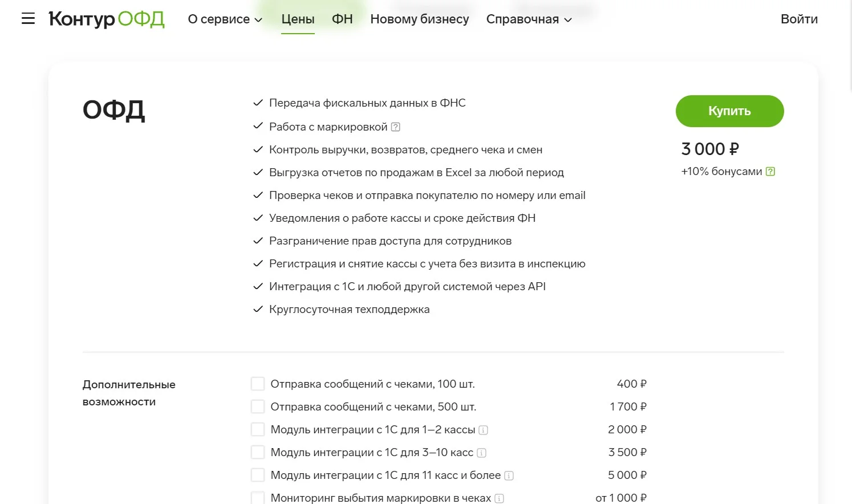The image size is (852, 504).
Task: Tick Модуль интеграции с 1С для 1–2 кассы
Action: click(258, 429)
